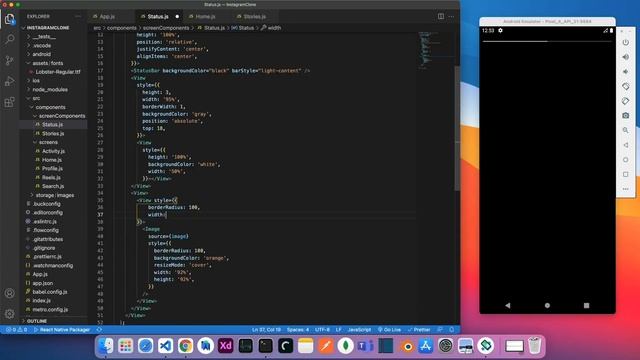Viewport: 640px width, 360px height.
Task: Open emulator extended controls ellipsis
Action: (x=625, y=189)
